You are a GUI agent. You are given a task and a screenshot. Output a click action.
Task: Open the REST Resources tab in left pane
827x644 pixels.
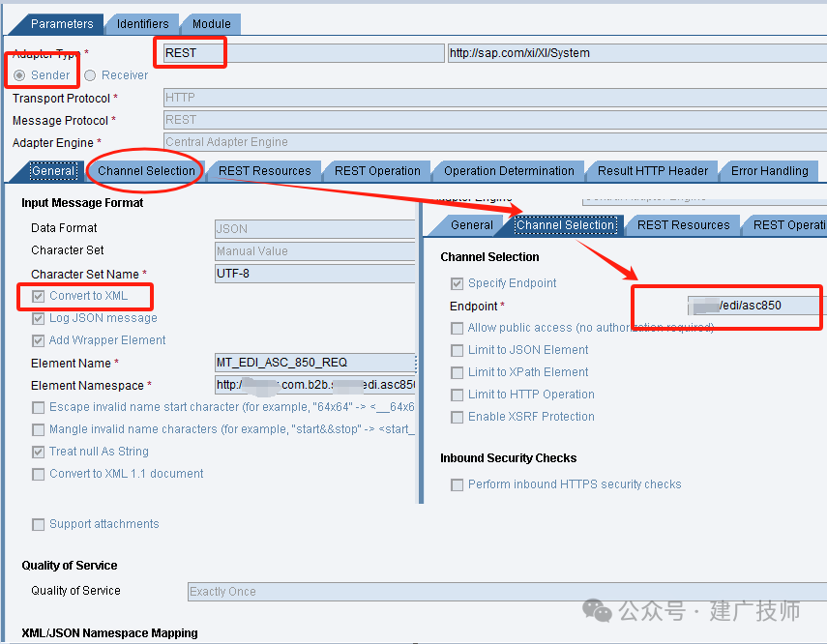click(x=264, y=171)
